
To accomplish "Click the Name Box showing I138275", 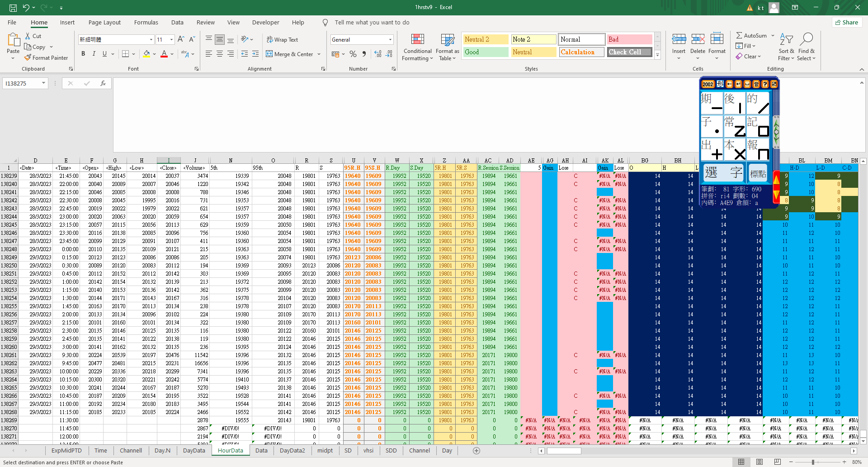I will (22, 83).
